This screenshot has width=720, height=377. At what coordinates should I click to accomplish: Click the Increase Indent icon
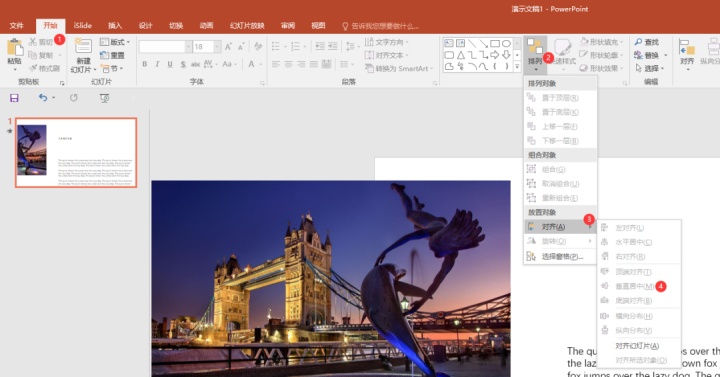(333, 46)
